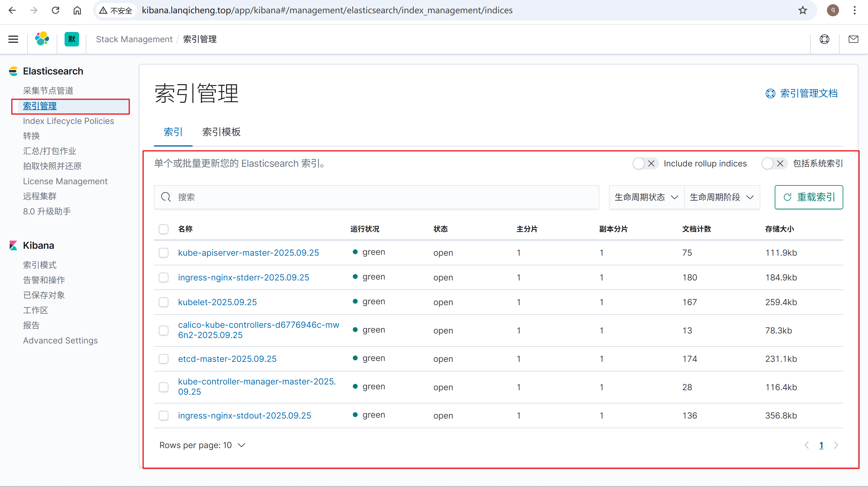868x487 pixels.
Task: Bookmark this page with the star icon
Action: click(803, 11)
